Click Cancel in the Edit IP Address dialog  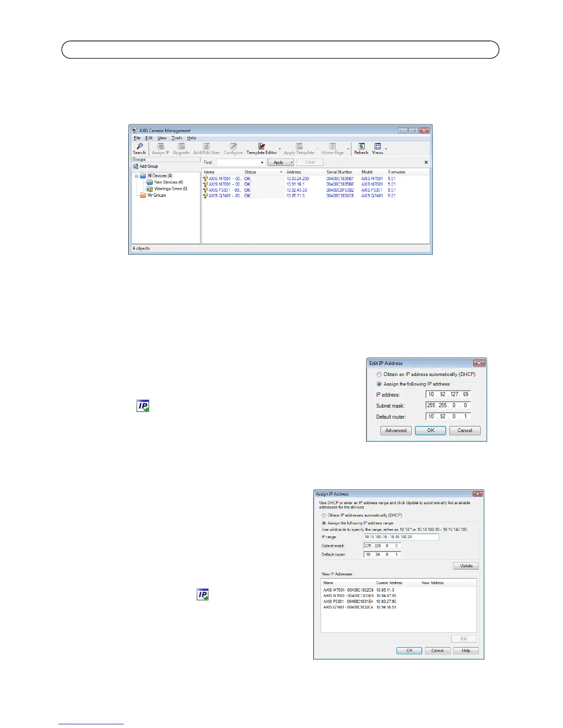coord(465,431)
